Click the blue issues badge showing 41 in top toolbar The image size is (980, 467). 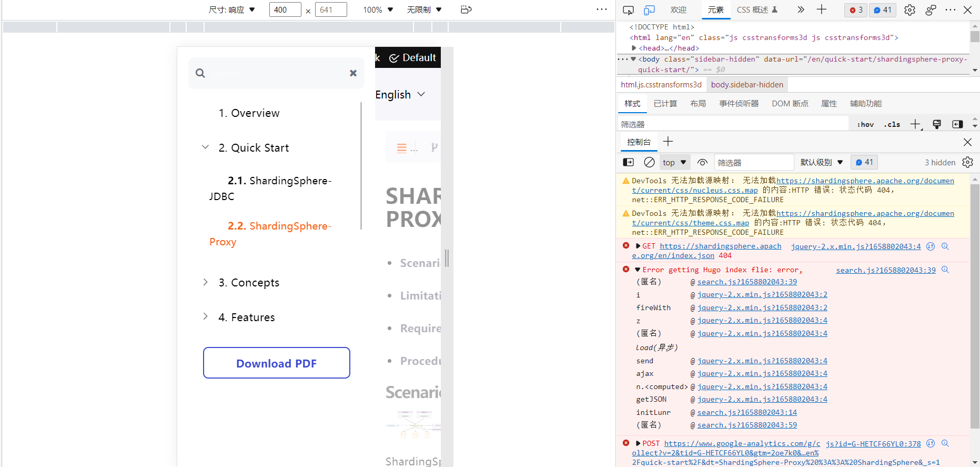(x=883, y=10)
